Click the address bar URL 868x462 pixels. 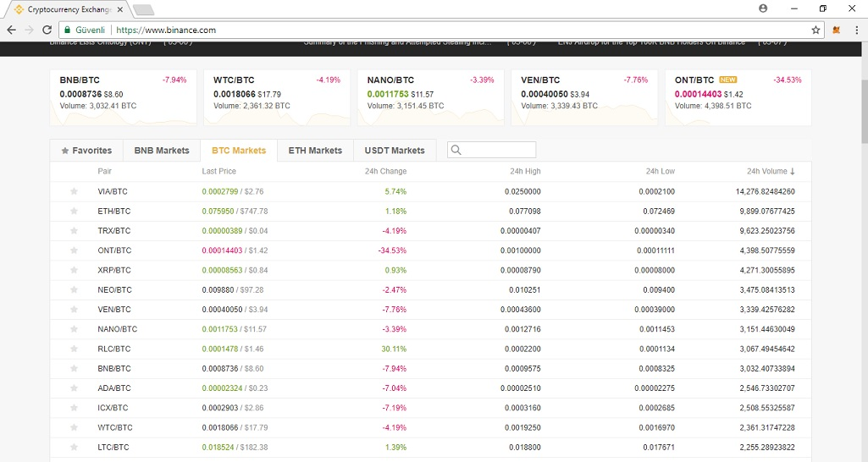pyautogui.click(x=166, y=30)
